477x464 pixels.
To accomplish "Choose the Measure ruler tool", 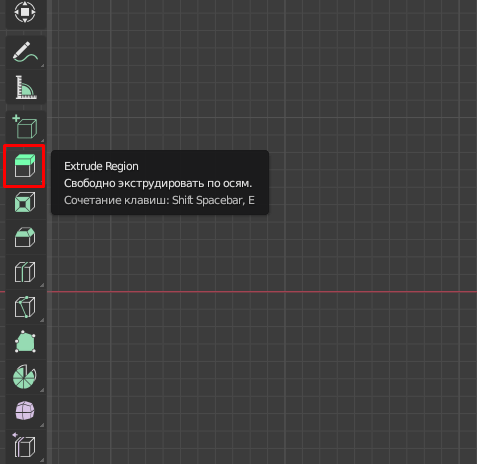I will point(25,87).
